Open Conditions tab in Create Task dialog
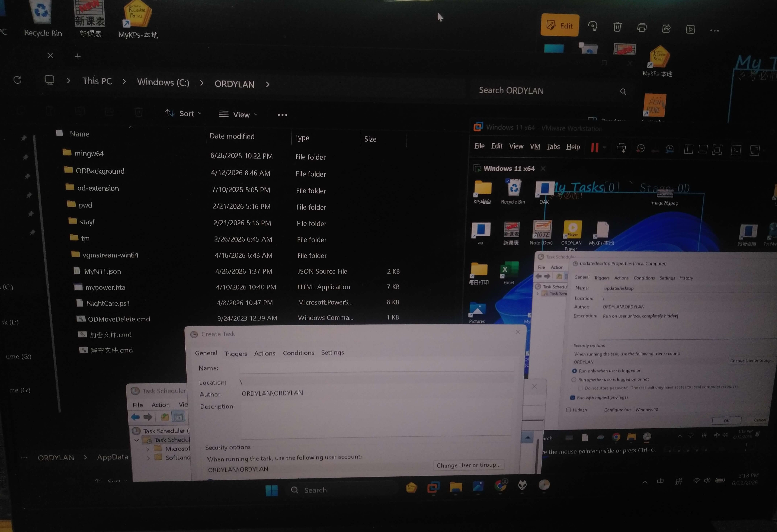Viewport: 777px width, 532px height. coord(299,353)
